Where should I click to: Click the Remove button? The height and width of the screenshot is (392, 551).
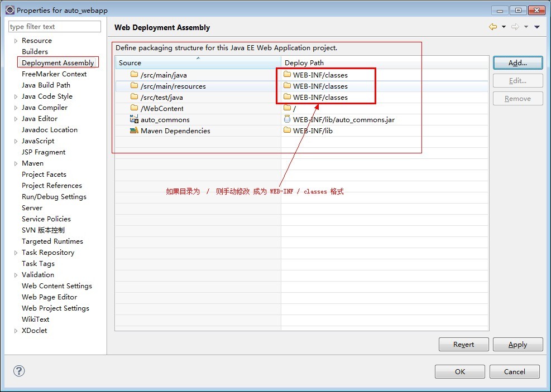[518, 99]
